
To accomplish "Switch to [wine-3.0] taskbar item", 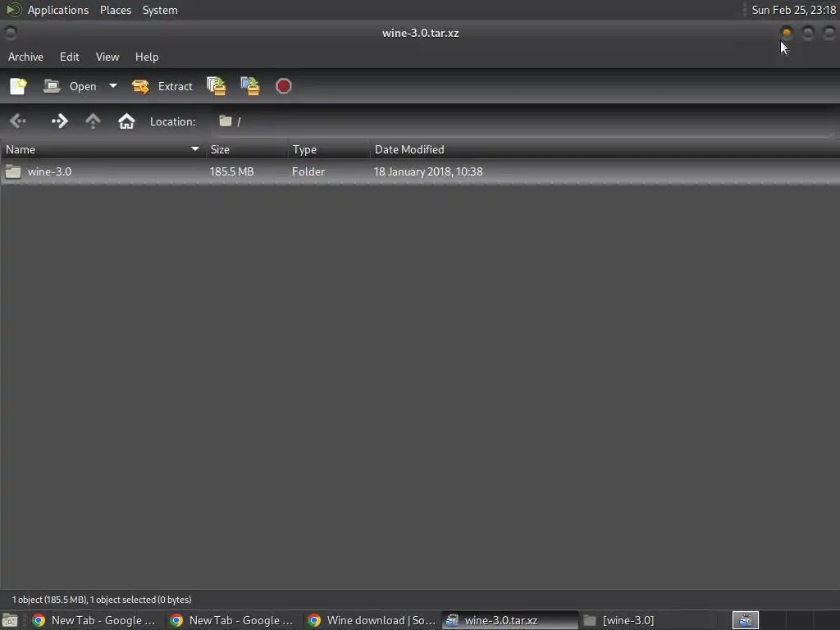I will (x=648, y=620).
